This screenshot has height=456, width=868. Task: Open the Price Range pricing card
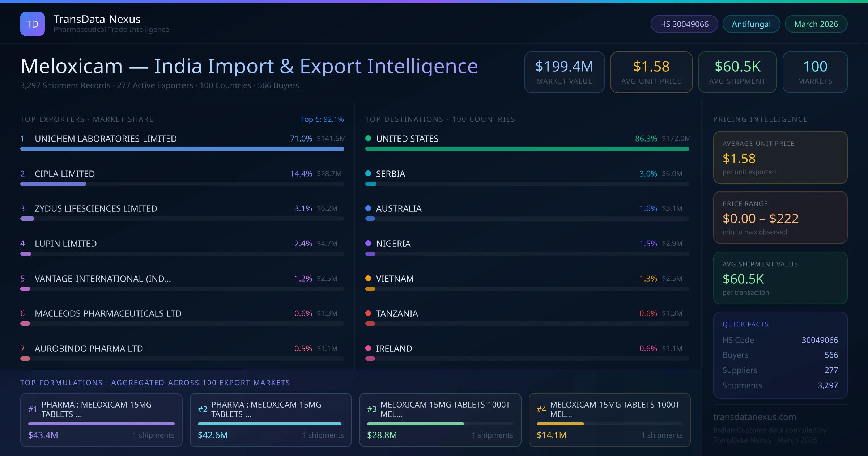[x=780, y=218]
